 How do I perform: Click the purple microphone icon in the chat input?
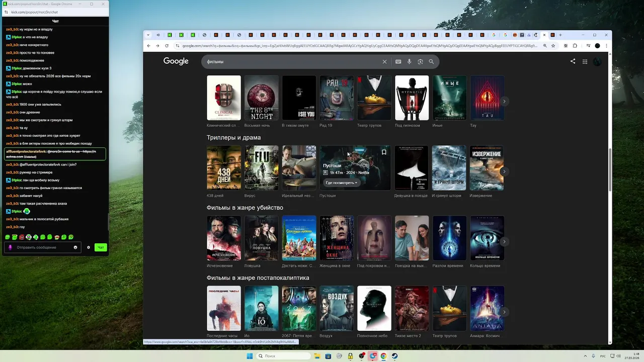tap(10, 247)
